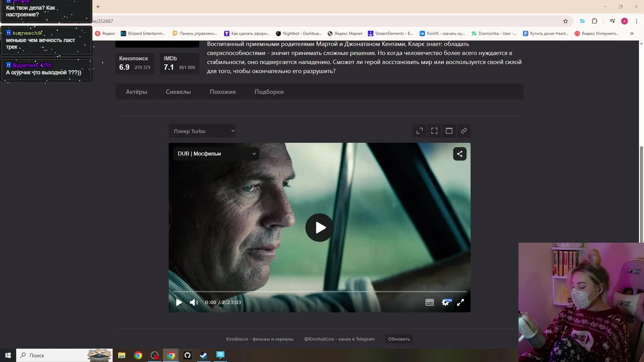Open the Как сделать оформ... bookmark
The width and height of the screenshot is (644, 362).
point(247,34)
